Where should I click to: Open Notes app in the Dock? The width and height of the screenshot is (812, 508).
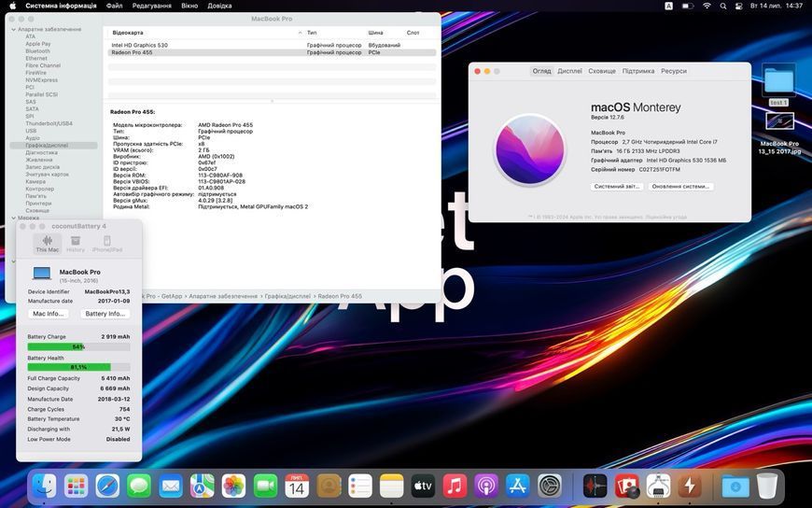click(391, 487)
